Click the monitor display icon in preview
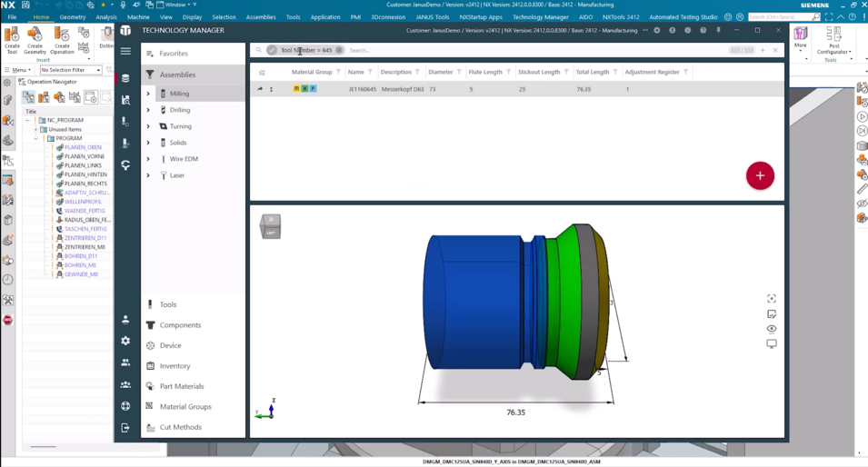The height and width of the screenshot is (467, 868). [772, 343]
